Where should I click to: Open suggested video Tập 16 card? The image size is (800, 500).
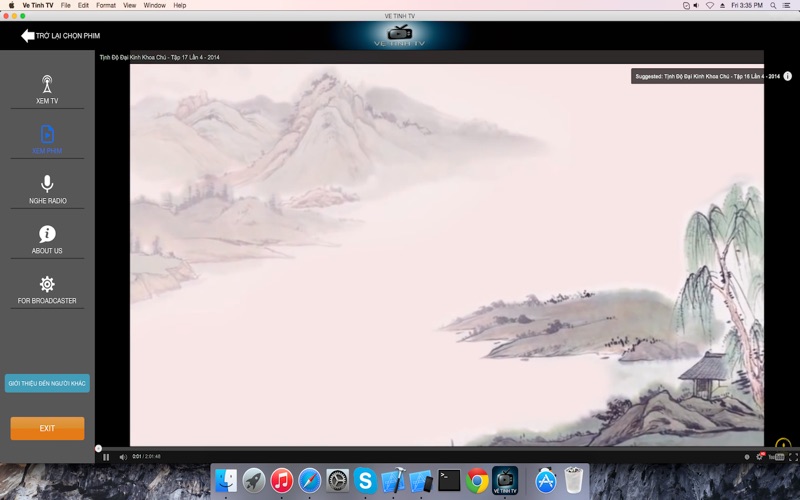pyautogui.click(x=707, y=76)
